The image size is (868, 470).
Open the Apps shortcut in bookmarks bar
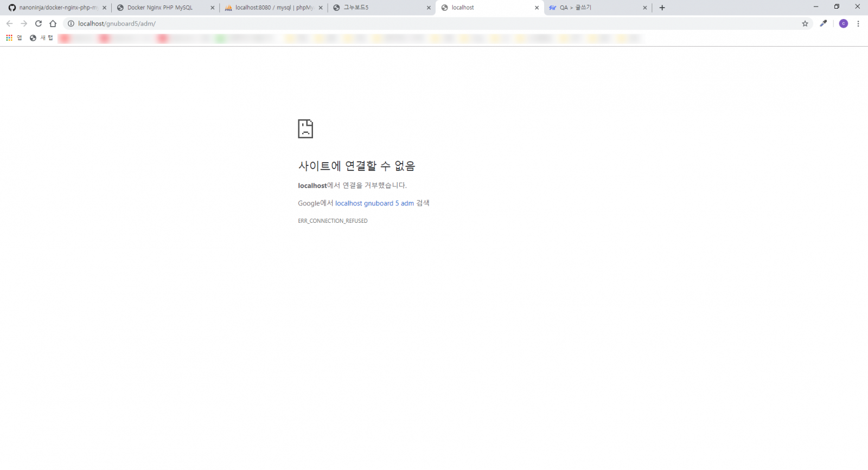coord(14,38)
